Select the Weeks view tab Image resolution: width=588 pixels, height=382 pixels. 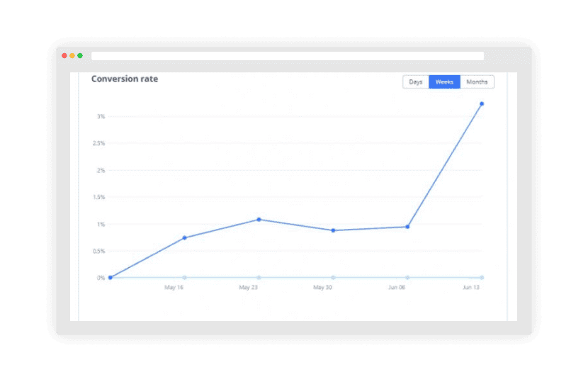tap(444, 82)
